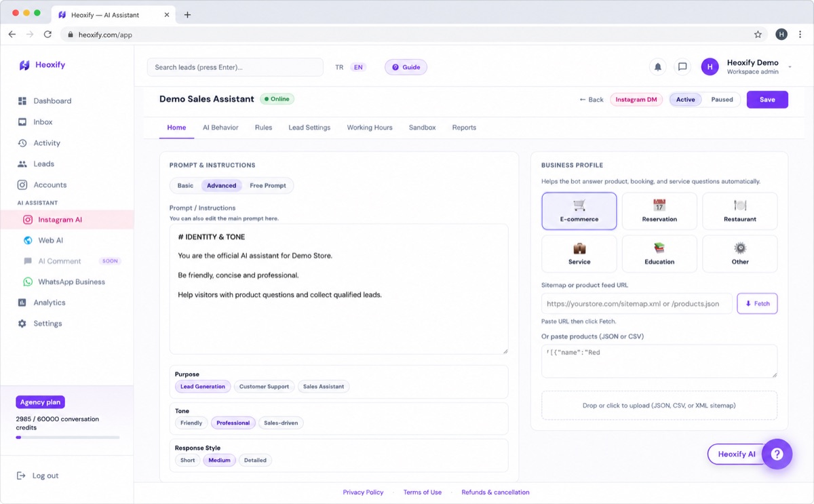This screenshot has width=814, height=504.
Task: Open the Heoxify AI button
Action: click(736, 454)
